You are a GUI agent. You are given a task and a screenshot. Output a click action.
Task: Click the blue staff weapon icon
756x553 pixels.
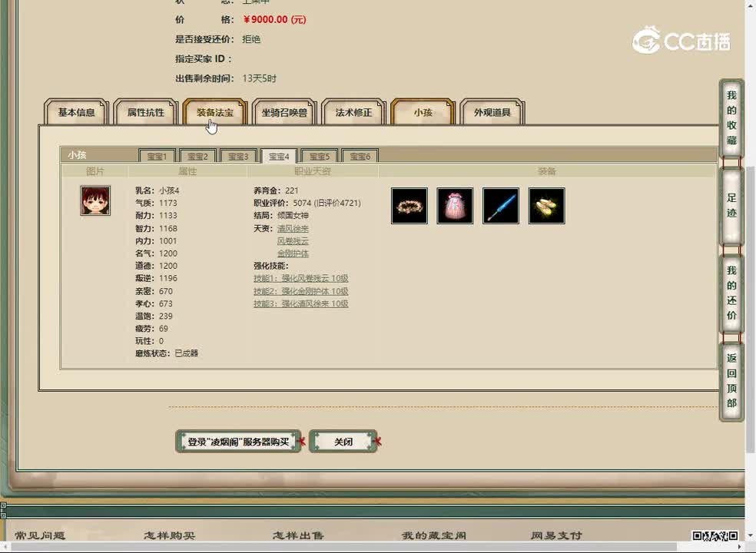click(x=500, y=206)
